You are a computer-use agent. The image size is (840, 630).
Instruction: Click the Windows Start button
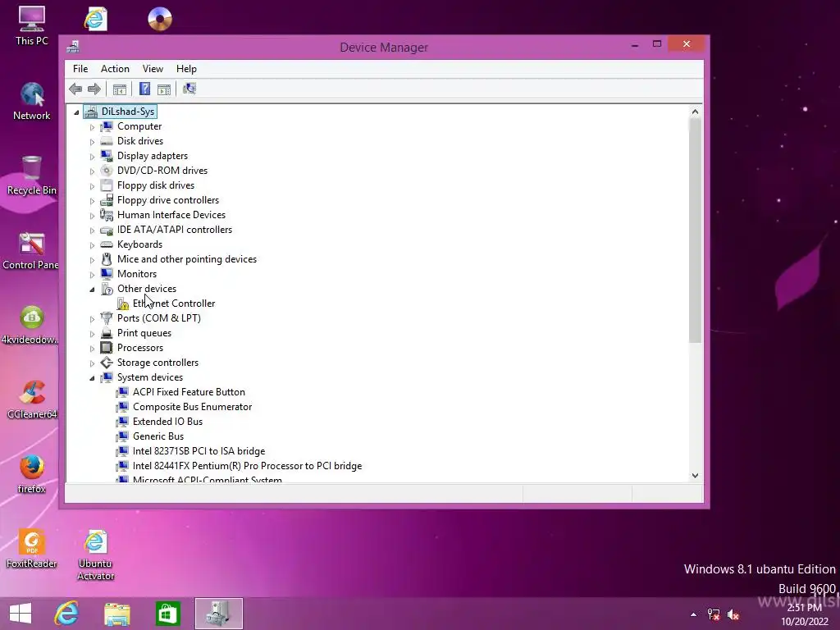tap(21, 614)
